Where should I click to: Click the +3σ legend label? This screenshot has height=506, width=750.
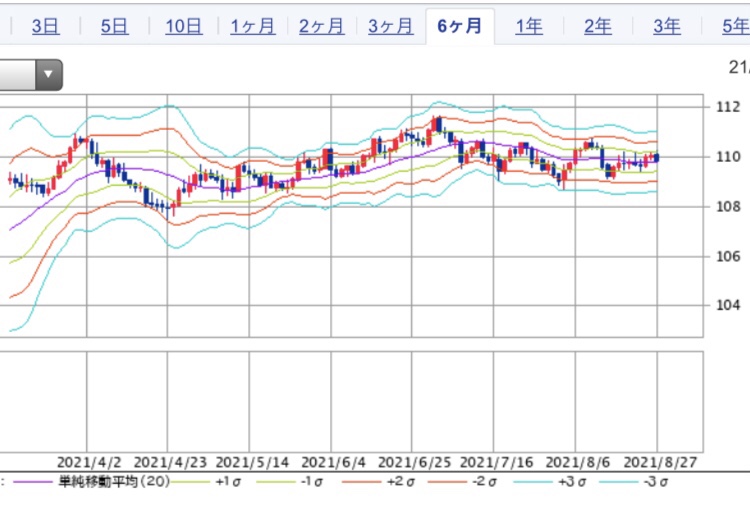[572, 482]
